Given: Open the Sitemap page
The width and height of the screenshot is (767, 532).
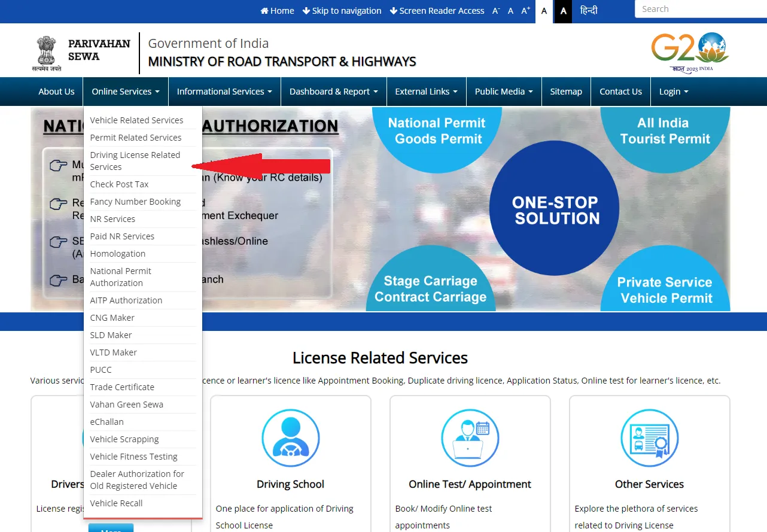Looking at the screenshot, I should (566, 92).
